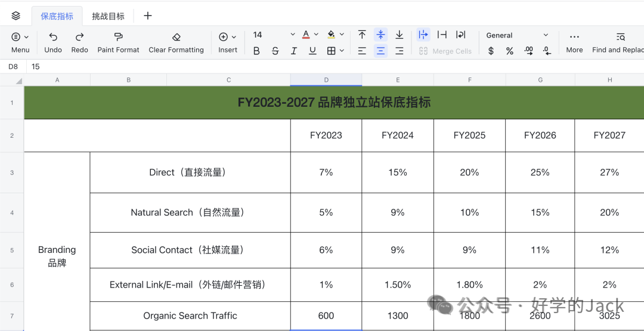Open Find and Replace

click(x=617, y=42)
